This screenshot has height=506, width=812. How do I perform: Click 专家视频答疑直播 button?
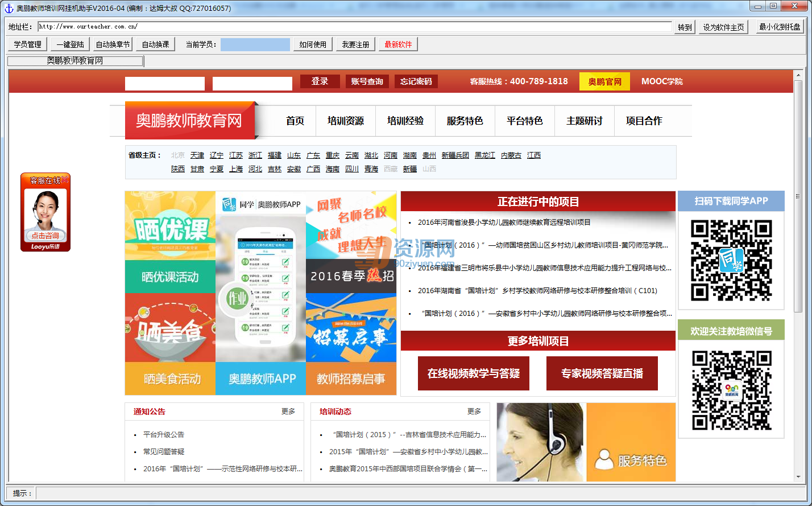pyautogui.click(x=602, y=373)
